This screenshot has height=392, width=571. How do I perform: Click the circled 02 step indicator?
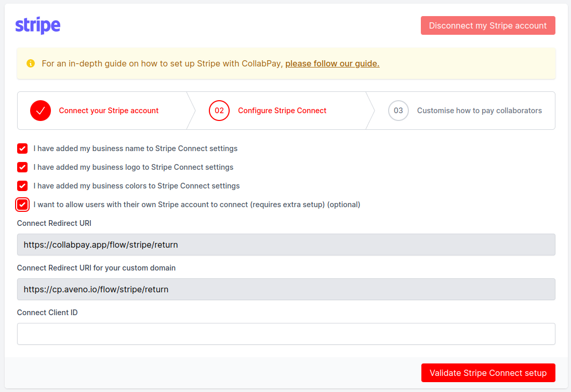click(219, 110)
